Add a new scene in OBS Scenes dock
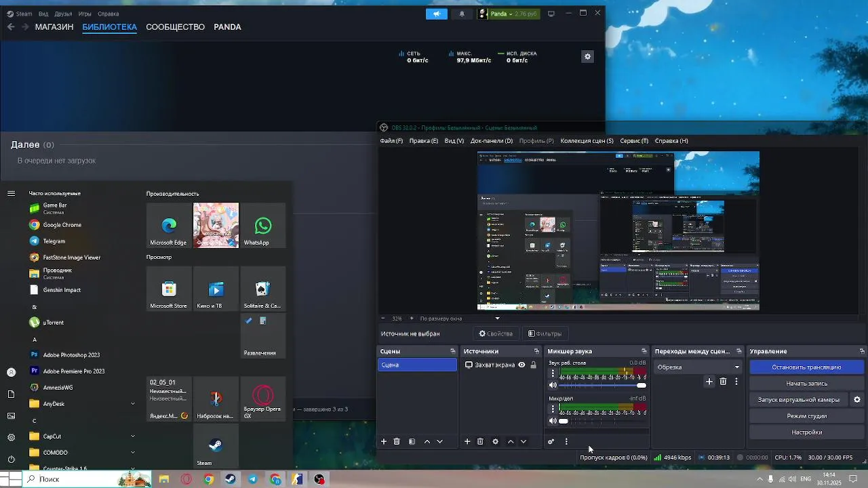This screenshot has width=868, height=488. (384, 441)
